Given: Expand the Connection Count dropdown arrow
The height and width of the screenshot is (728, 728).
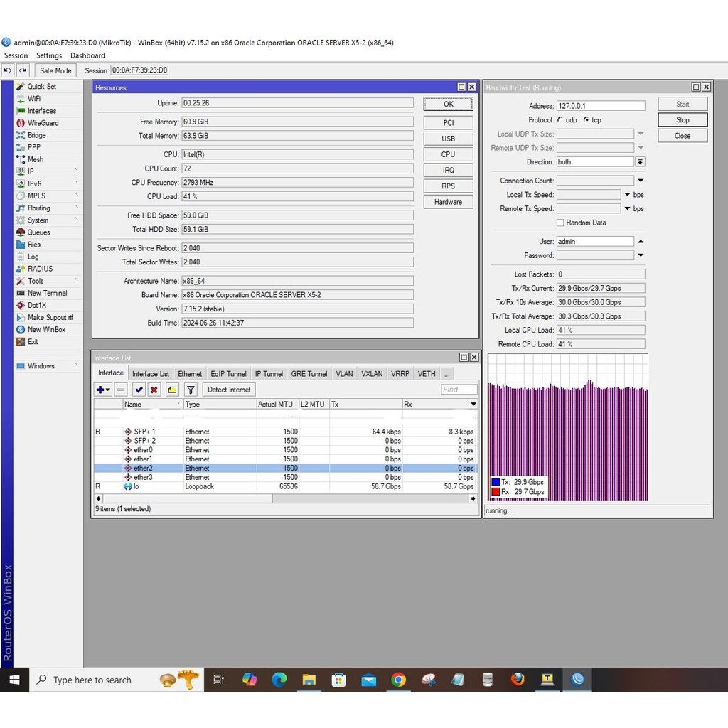Looking at the screenshot, I should coord(640,181).
